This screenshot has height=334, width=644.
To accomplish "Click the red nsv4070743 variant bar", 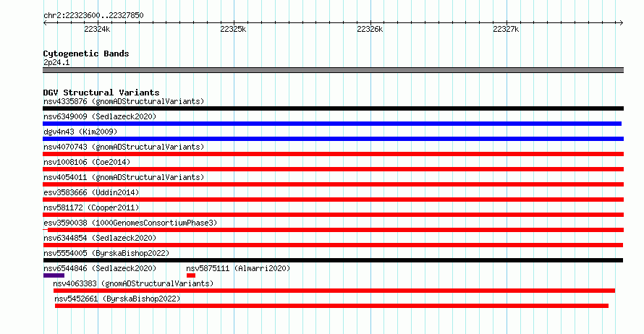I will [x=333, y=154].
